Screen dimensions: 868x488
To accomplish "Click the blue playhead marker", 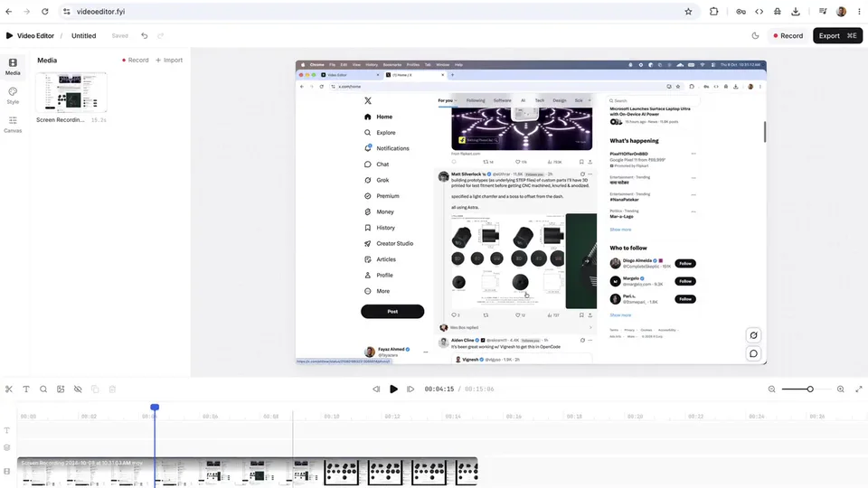I will point(155,408).
